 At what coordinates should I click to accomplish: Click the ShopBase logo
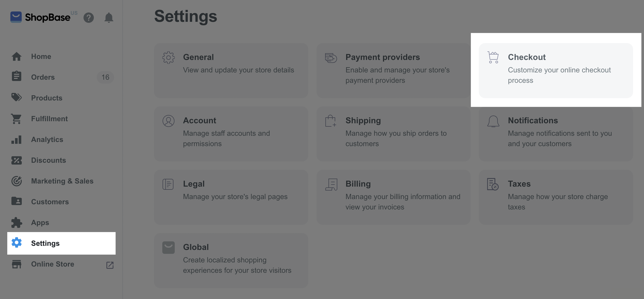pos(40,17)
